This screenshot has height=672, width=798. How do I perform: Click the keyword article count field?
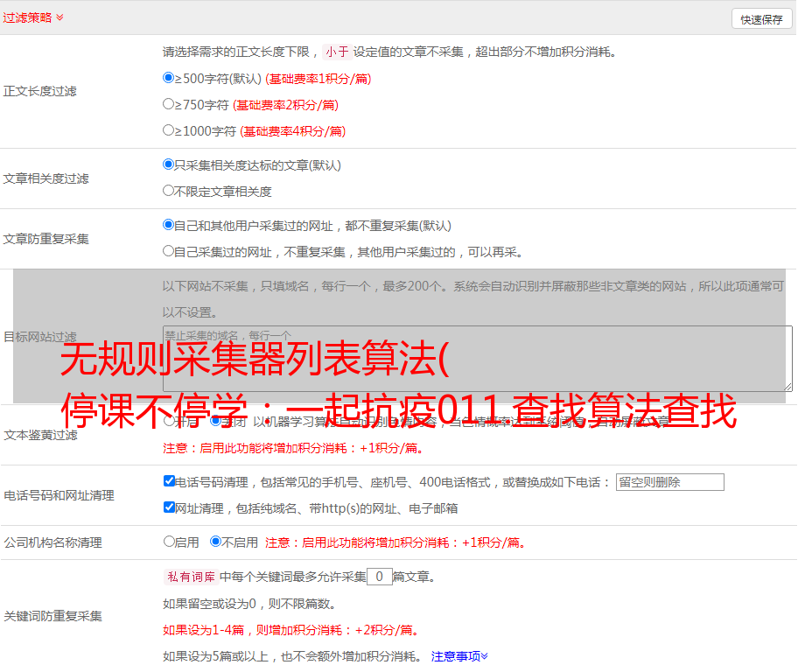coord(380,577)
